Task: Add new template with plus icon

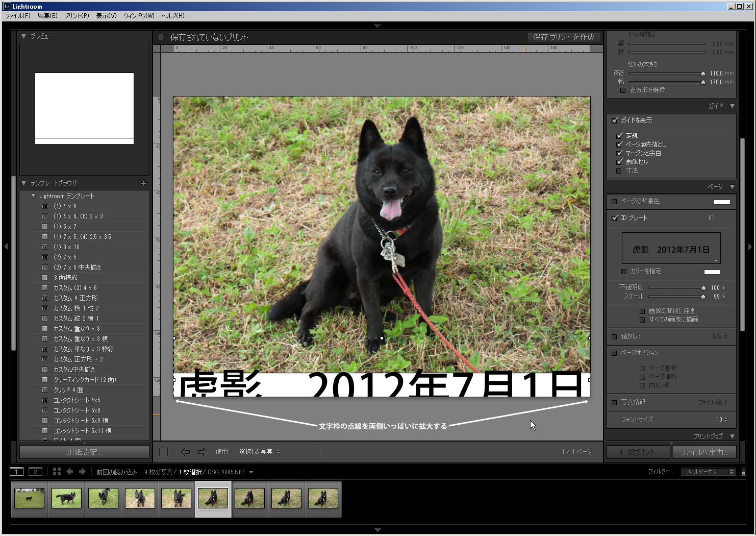Action: pyautogui.click(x=143, y=183)
